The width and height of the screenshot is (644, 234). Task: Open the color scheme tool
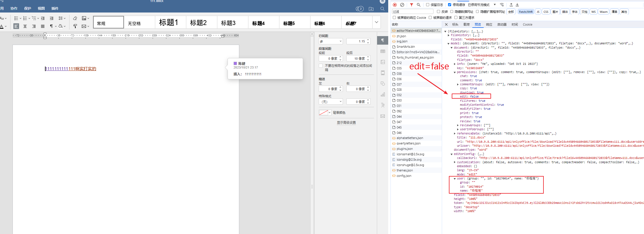[84, 18]
